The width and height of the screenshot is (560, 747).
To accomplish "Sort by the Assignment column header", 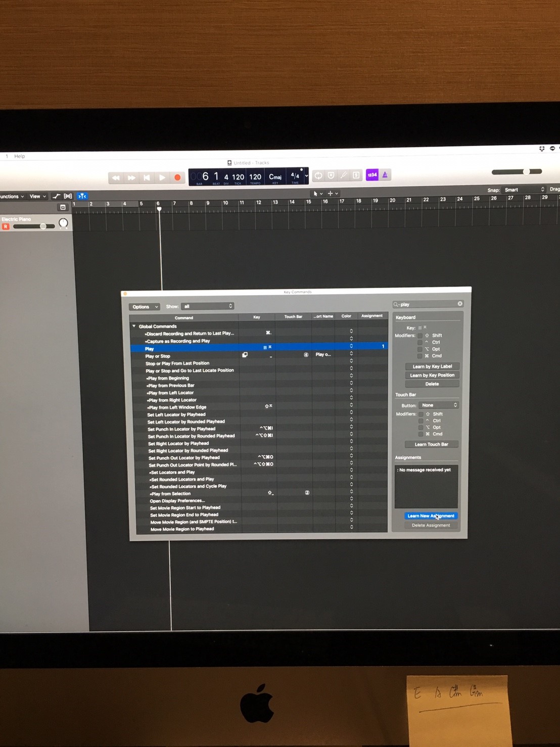I will tap(372, 316).
